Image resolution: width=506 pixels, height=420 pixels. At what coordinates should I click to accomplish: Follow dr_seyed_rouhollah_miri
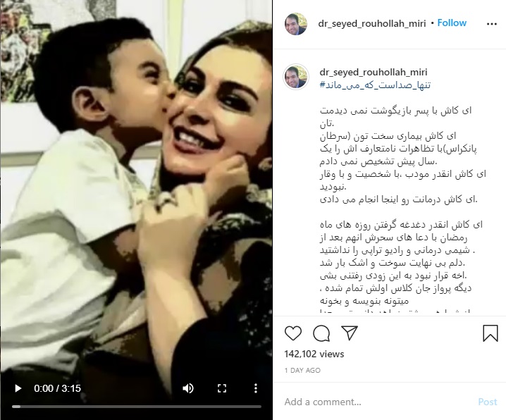(452, 23)
